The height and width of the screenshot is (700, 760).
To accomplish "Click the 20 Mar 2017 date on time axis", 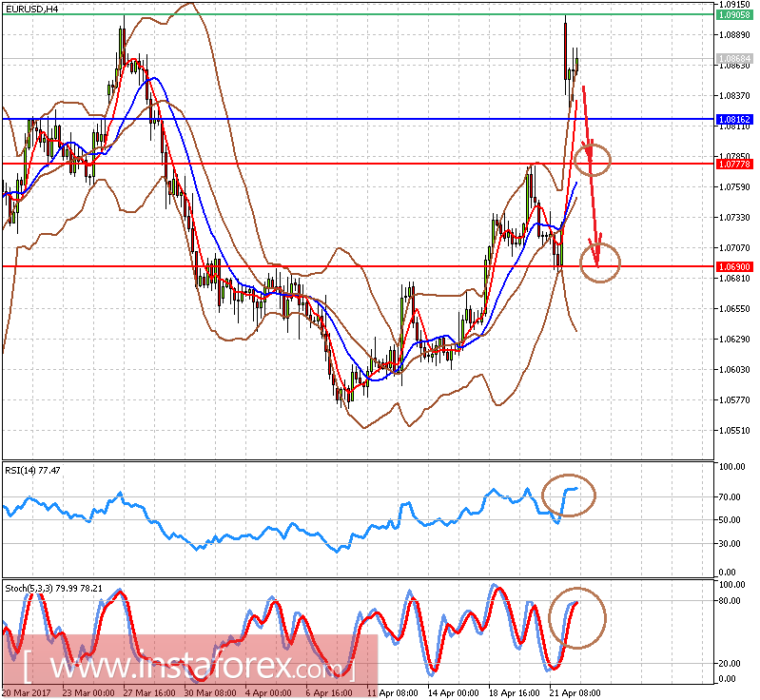I will point(27,692).
